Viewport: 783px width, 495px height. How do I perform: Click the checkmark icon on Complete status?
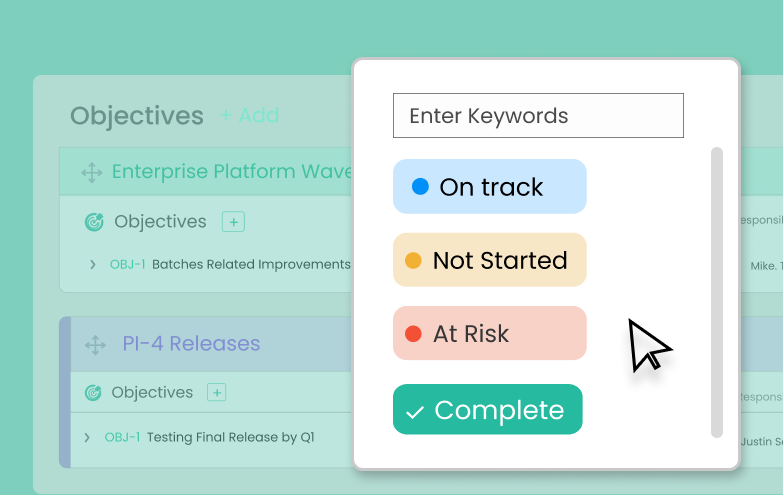[416, 411]
